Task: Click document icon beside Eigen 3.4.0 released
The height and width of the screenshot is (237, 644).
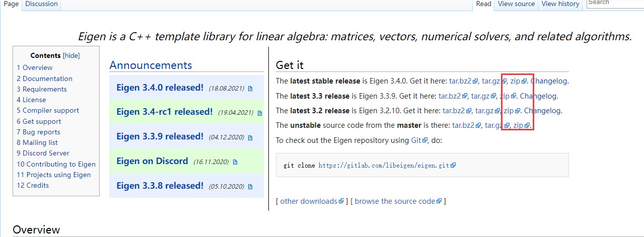Action: [x=250, y=89]
